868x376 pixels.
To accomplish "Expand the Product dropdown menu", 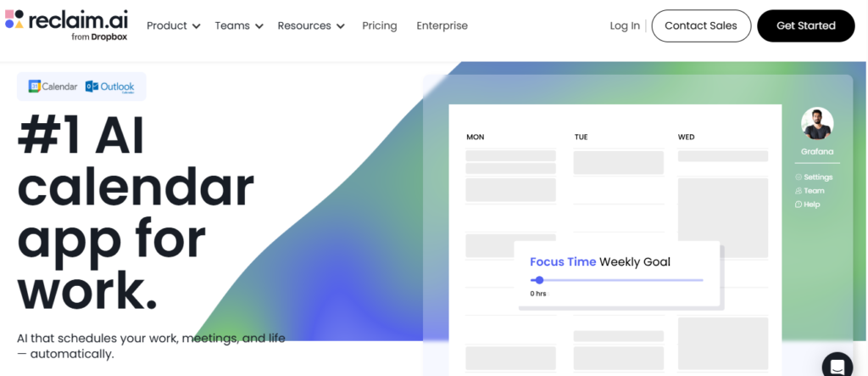I will [x=173, y=25].
